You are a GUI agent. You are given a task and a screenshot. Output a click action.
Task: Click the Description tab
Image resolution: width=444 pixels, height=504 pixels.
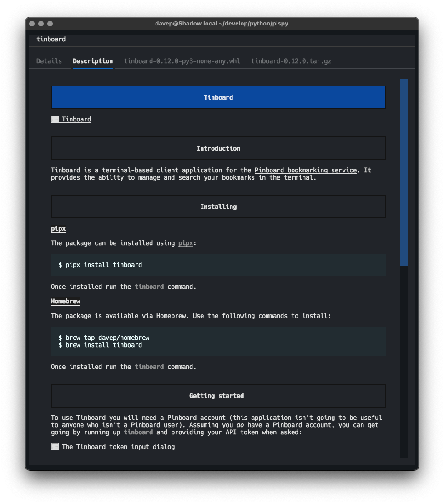pyautogui.click(x=92, y=60)
